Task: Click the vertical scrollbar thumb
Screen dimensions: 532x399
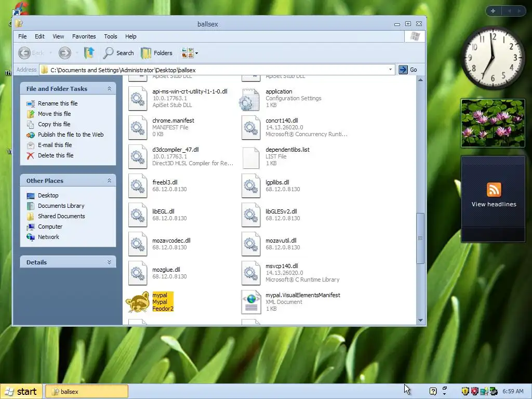Action: pos(420,238)
